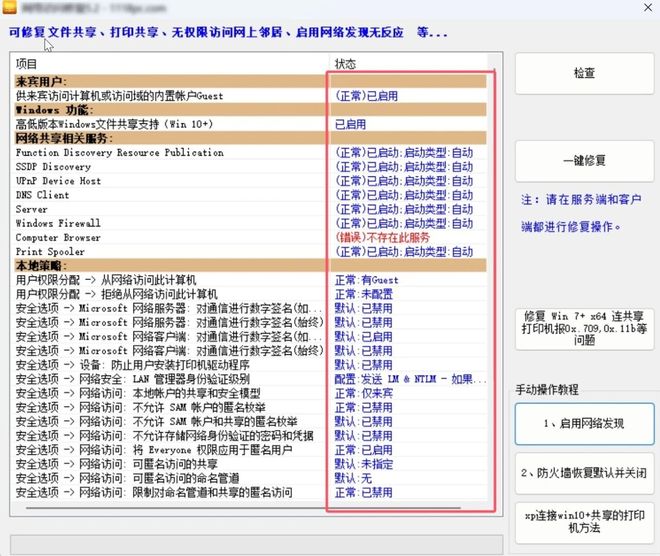This screenshot has width=660, height=556.
Task: Select the Print Spooler row
Action: tap(250, 252)
